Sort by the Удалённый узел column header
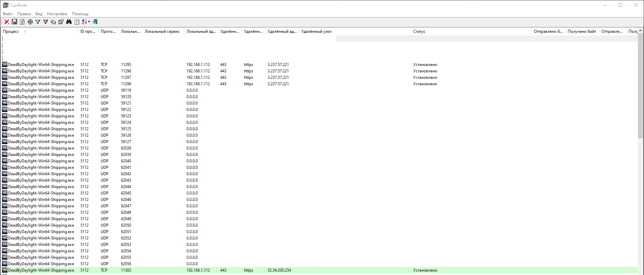 355,31
